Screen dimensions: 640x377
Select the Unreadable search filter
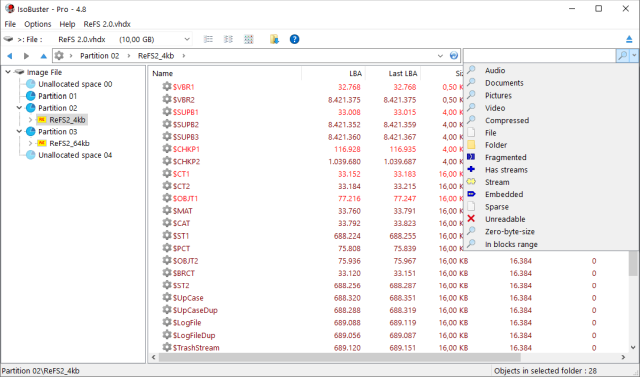(505, 219)
